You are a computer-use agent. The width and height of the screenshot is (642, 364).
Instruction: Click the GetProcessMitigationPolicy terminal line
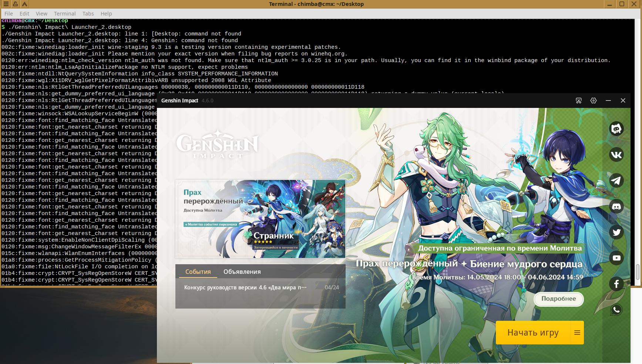coord(79,260)
